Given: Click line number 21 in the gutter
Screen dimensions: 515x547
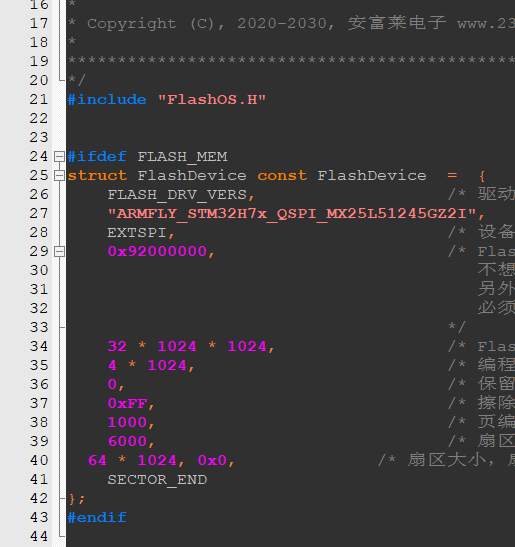Looking at the screenshot, I should pyautogui.click(x=39, y=99).
